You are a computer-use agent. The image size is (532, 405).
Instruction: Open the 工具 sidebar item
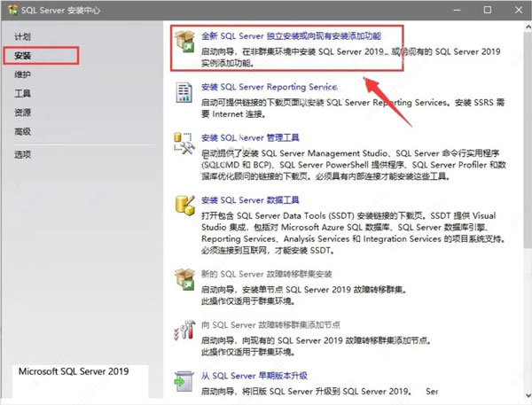point(24,93)
